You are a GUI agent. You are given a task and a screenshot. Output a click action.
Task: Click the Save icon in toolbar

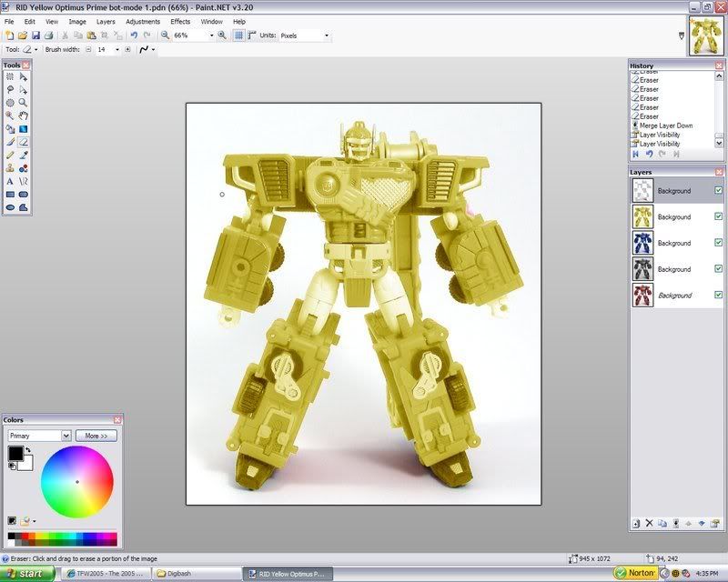35,35
